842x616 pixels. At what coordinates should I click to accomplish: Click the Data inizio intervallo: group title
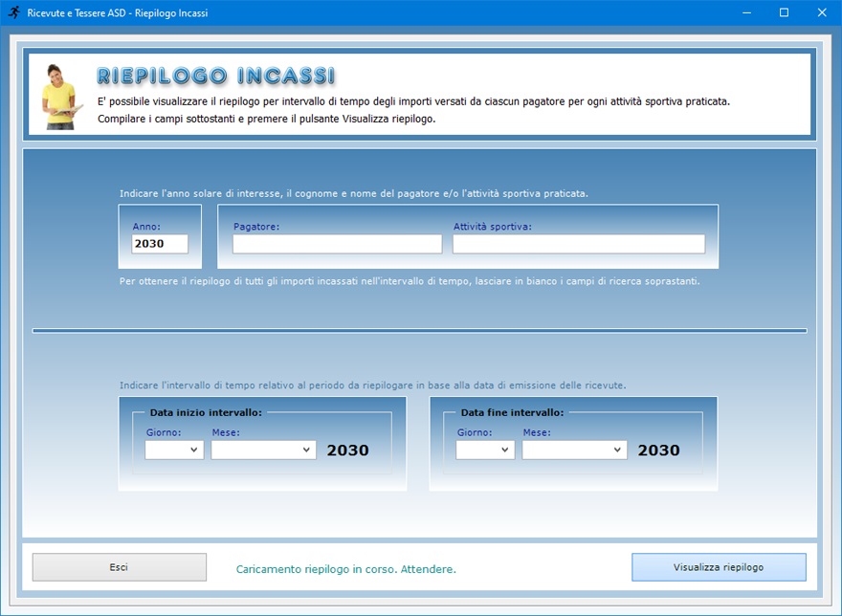[x=206, y=412]
